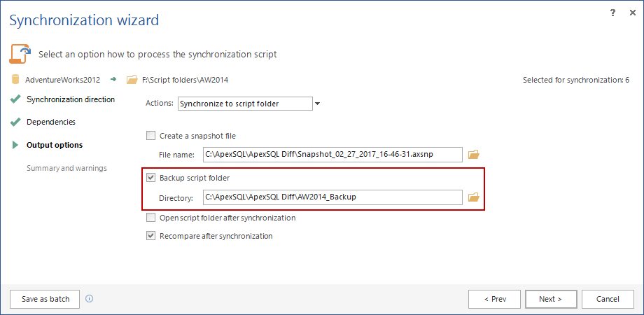Open the Actions combo box
Image resolution: width=644 pixels, height=315 pixels.
point(244,104)
